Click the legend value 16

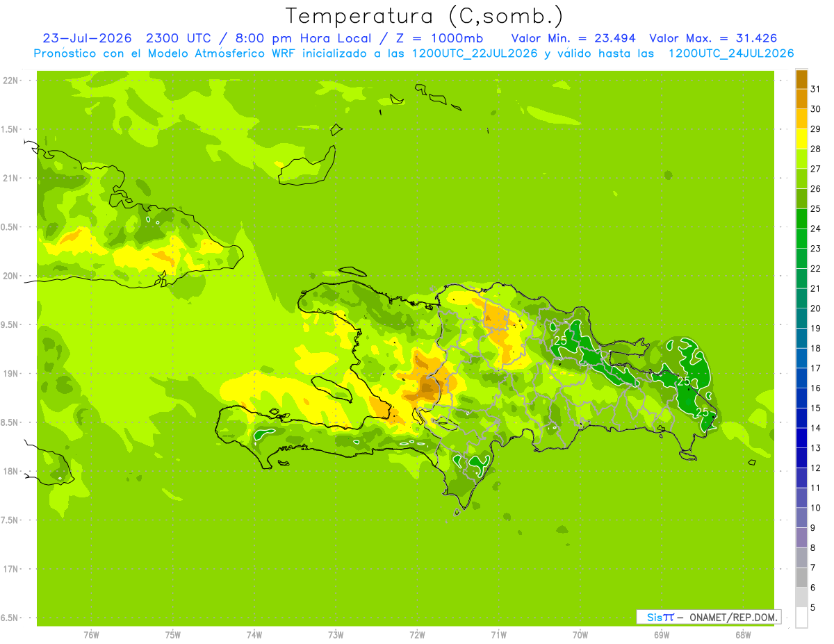[816, 388]
